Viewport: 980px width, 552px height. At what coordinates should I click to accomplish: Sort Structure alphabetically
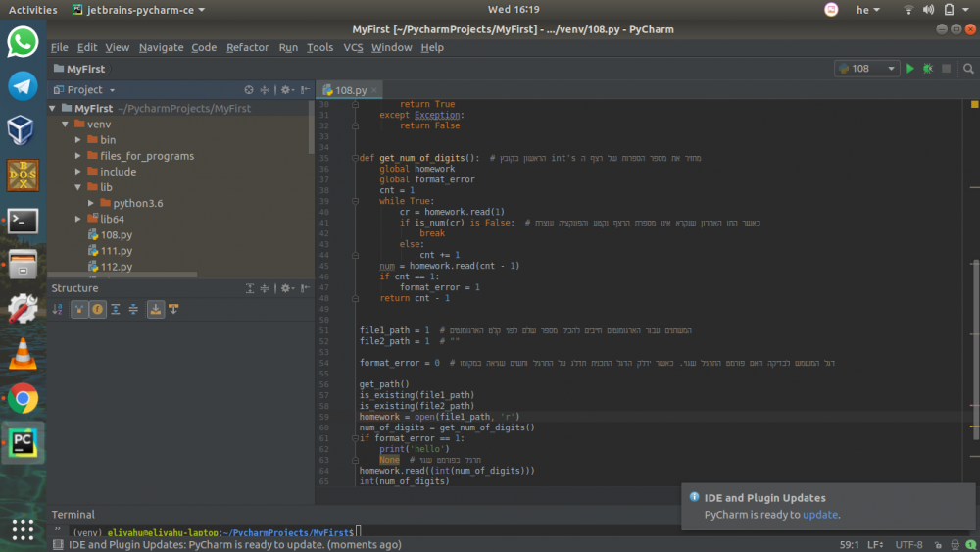(58, 310)
